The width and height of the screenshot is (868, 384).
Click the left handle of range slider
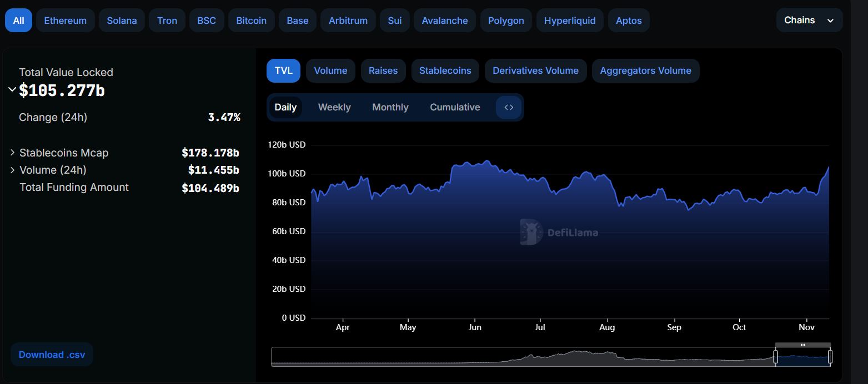(x=776, y=356)
